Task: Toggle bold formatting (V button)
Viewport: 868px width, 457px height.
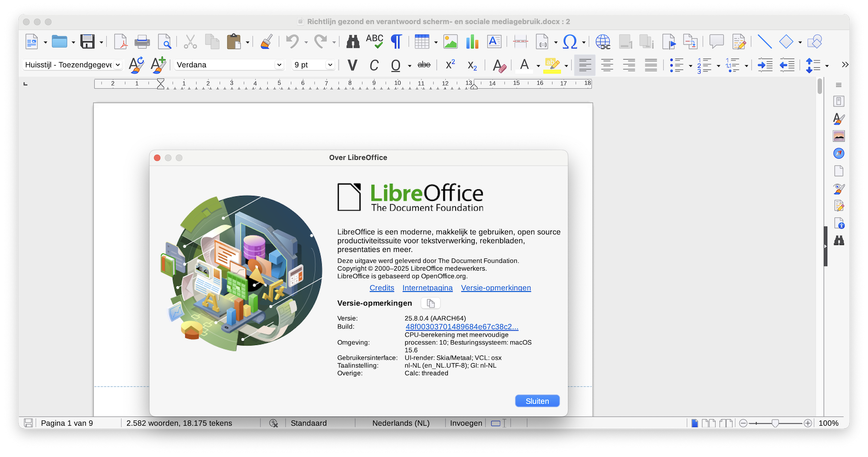Action: tap(352, 65)
